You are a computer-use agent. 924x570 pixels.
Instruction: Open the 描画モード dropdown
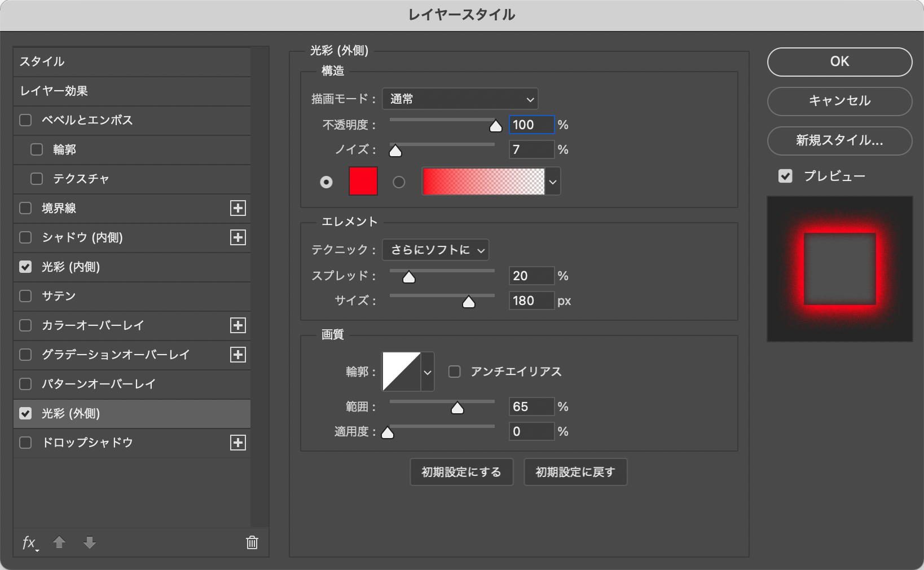460,99
